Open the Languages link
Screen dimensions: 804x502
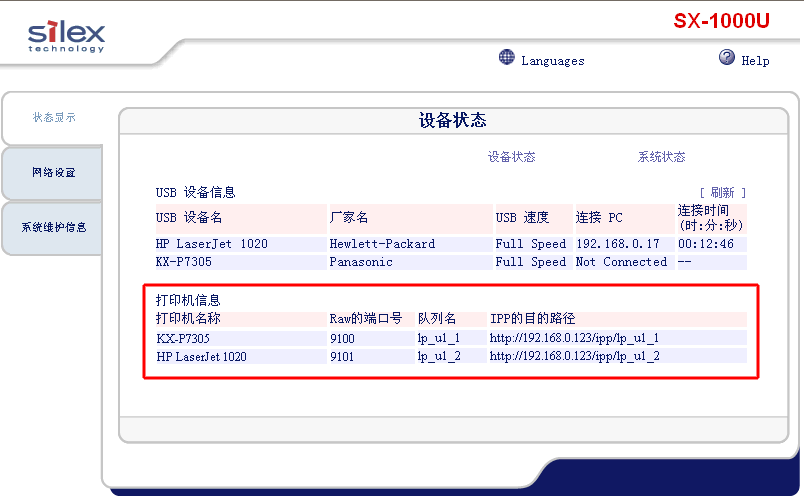tap(553, 61)
